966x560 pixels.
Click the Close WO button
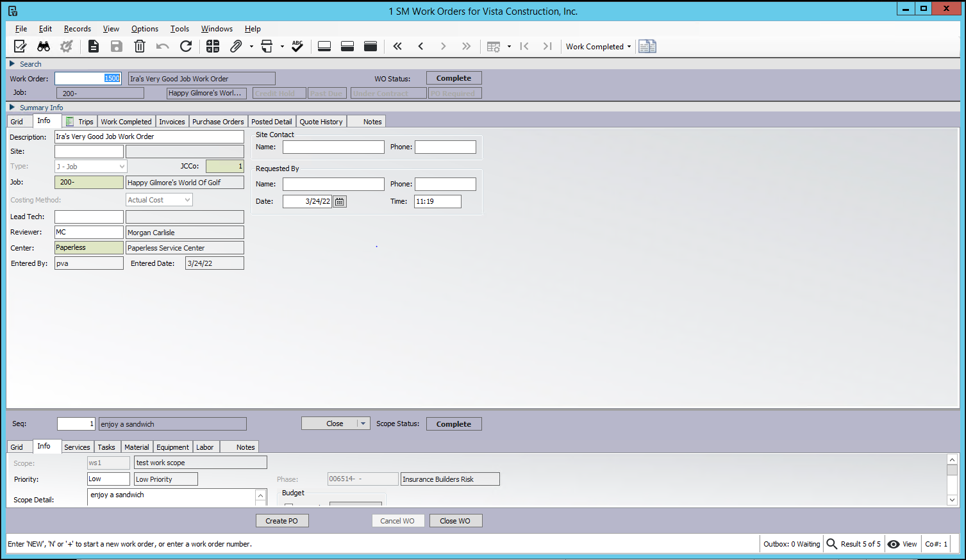pos(455,521)
